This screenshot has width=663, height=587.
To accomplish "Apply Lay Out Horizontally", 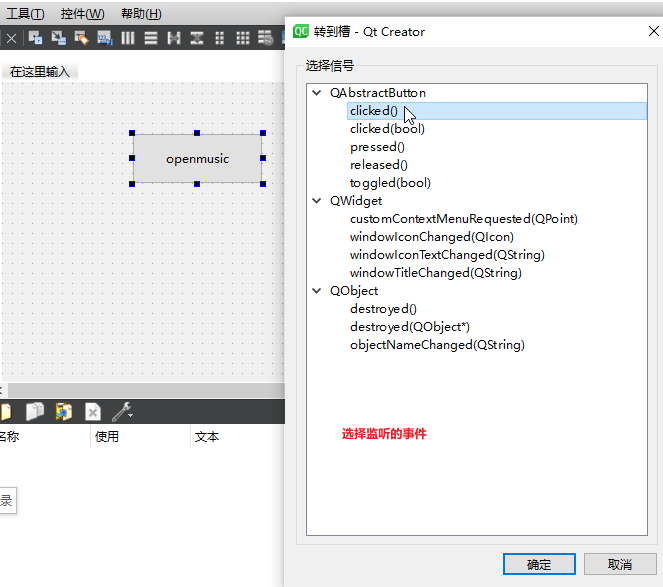I will (128, 38).
